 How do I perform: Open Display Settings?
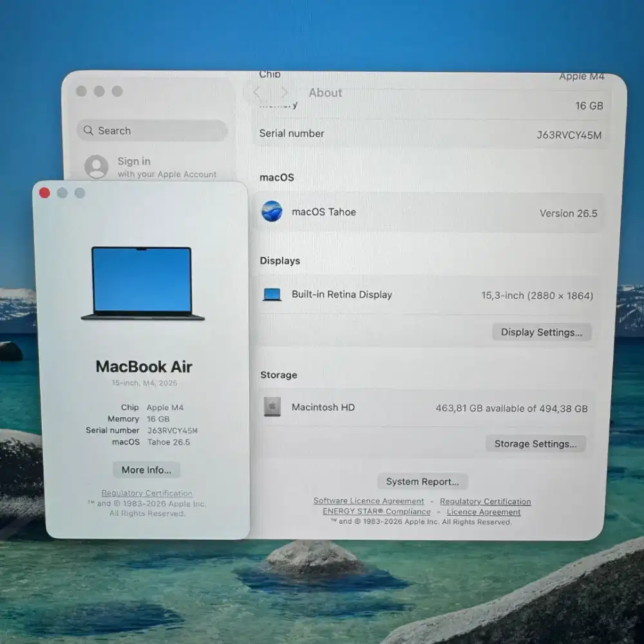(542, 332)
